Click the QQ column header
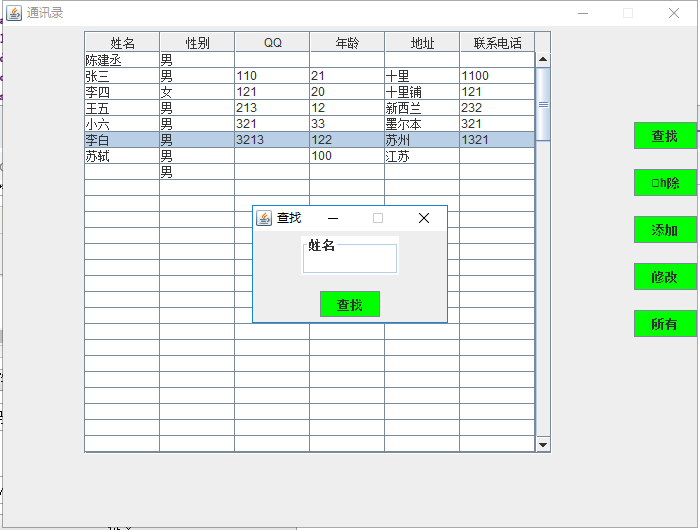This screenshot has width=700, height=530. 272,42
